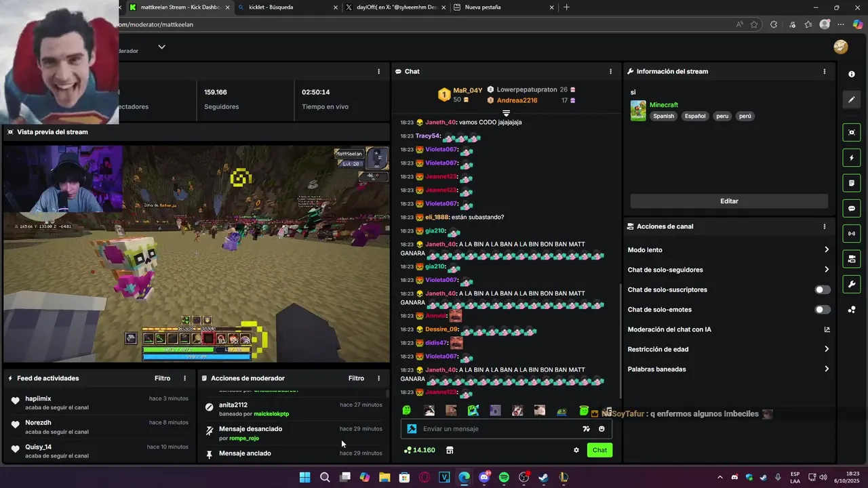Click the MaR_04Y top gifter name
868x488 pixels.
[x=468, y=90]
